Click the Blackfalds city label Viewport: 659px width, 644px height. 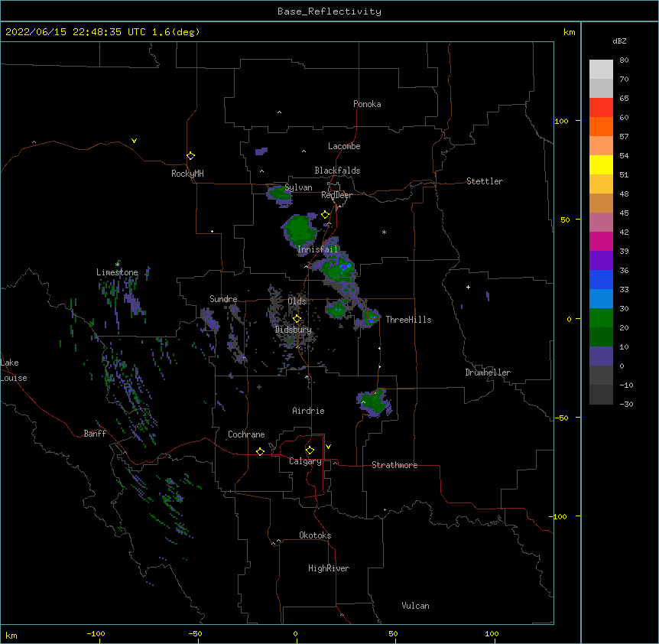coord(337,171)
